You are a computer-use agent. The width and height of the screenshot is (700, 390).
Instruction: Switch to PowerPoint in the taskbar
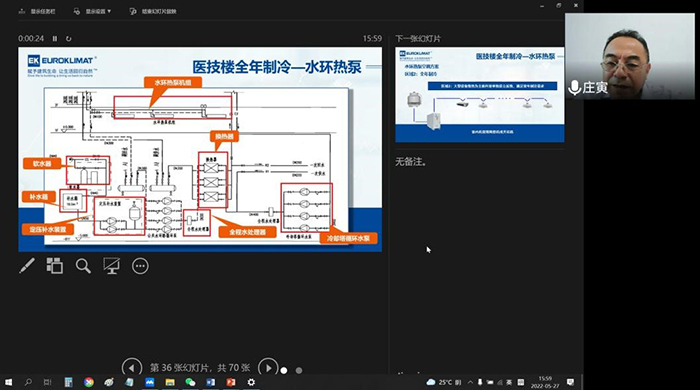[231, 382]
